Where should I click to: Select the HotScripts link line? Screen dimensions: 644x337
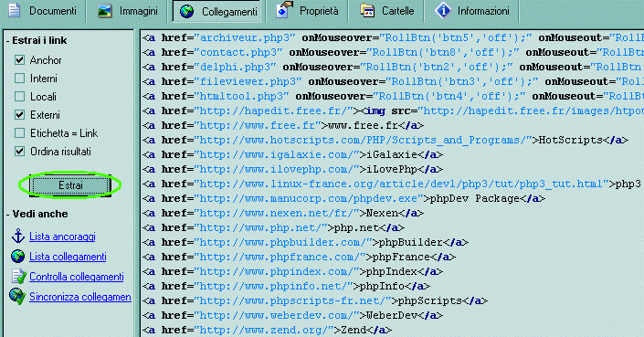tap(385, 141)
